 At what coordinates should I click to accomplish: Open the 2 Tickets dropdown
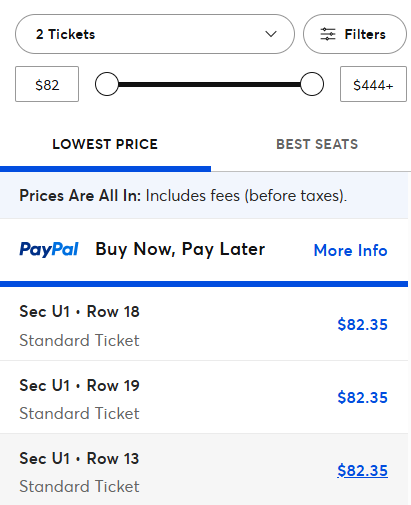click(155, 34)
